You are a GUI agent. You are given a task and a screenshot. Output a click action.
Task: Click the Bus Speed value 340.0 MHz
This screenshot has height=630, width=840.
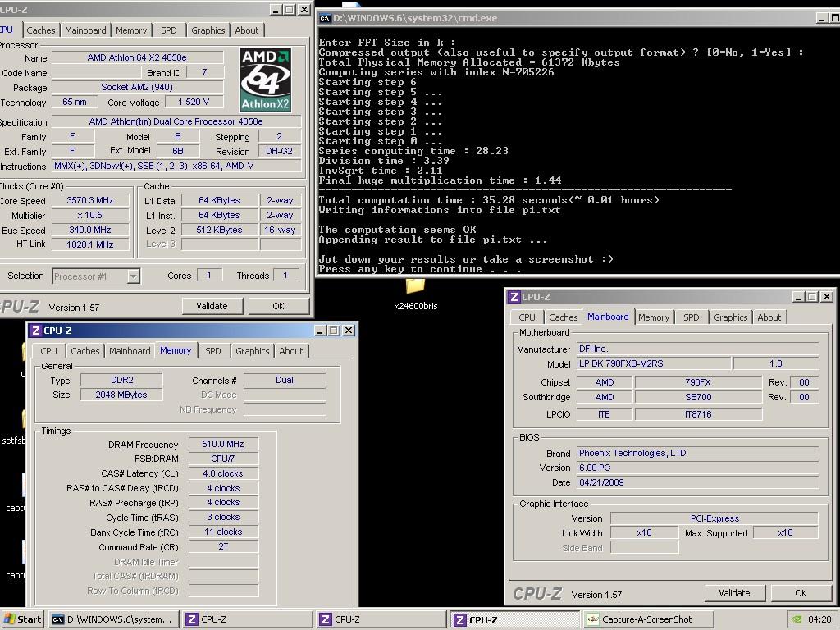coord(90,230)
